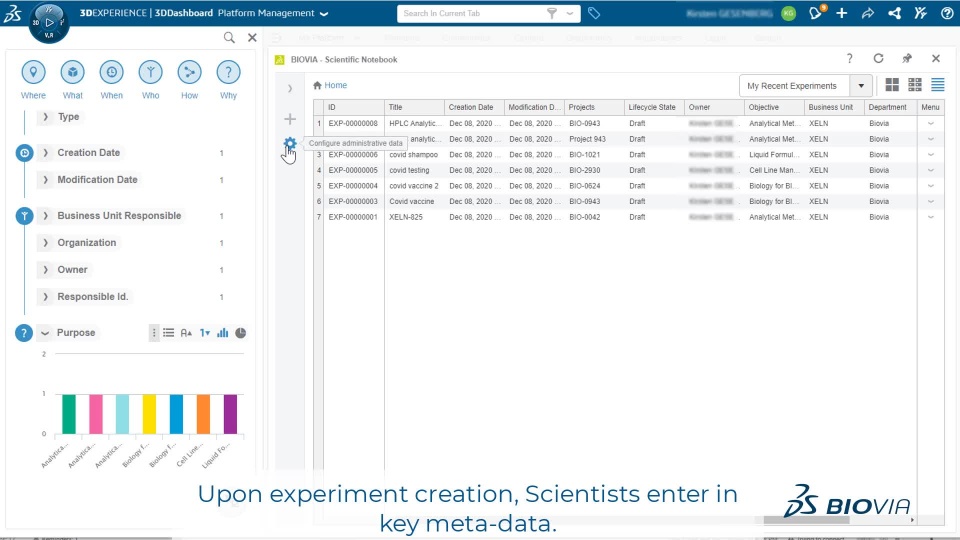Open the help icon in top bar

947,13
